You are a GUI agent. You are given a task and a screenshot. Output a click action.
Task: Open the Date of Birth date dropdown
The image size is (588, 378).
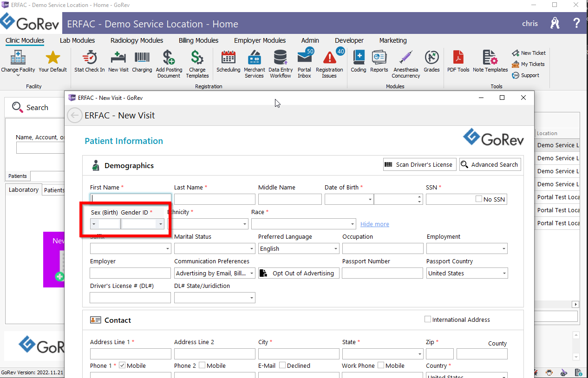point(370,199)
